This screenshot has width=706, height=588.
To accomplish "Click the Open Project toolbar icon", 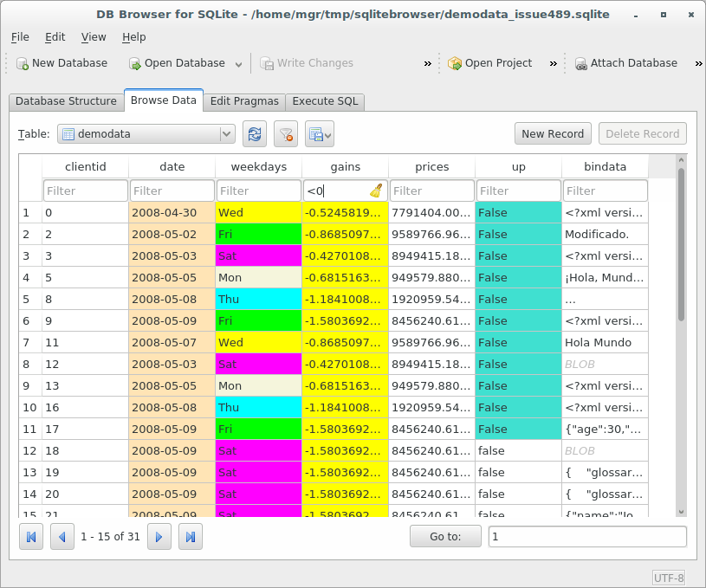I will (x=455, y=63).
